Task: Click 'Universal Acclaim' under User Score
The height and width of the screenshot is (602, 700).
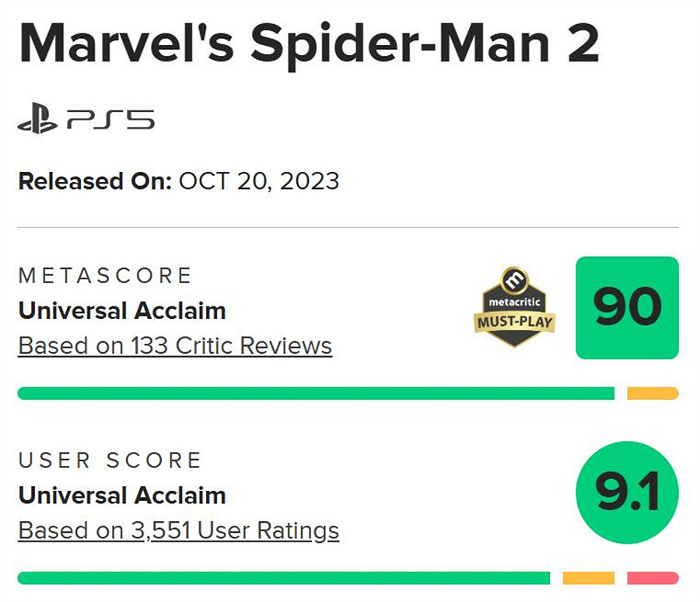Action: 122,495
